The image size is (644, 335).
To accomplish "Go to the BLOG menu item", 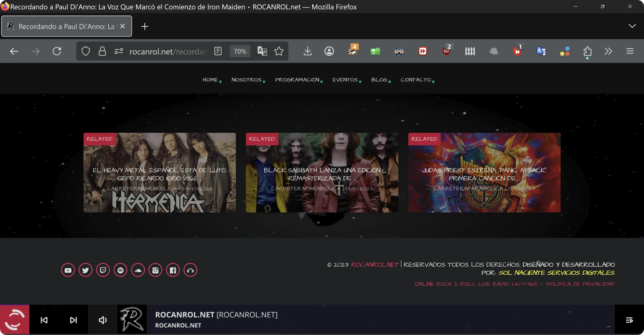I will tap(379, 80).
